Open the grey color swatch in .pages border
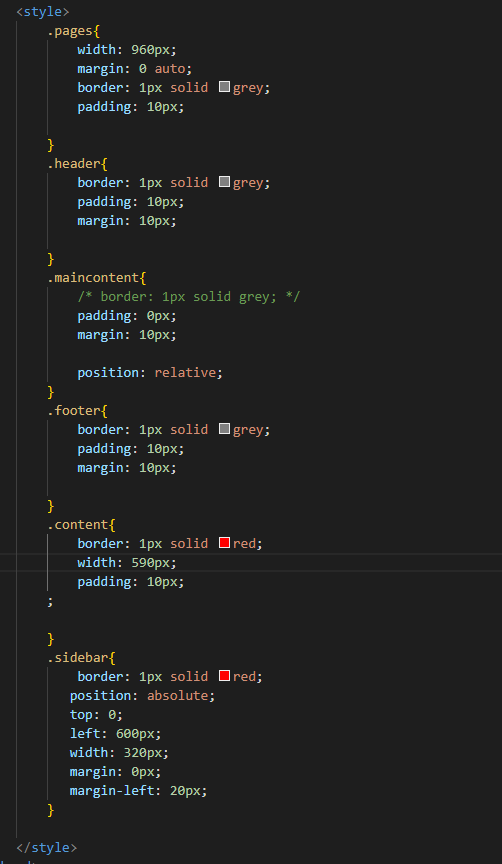Viewport: 502px width, 864px height. point(224,87)
